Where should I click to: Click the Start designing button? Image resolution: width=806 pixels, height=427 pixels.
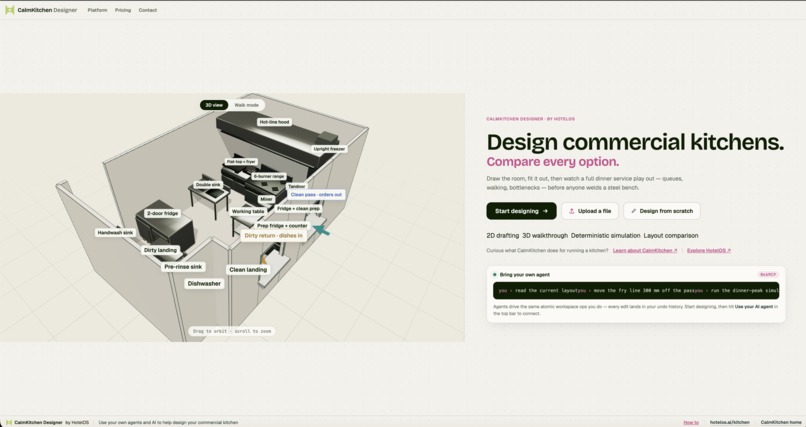(x=521, y=211)
